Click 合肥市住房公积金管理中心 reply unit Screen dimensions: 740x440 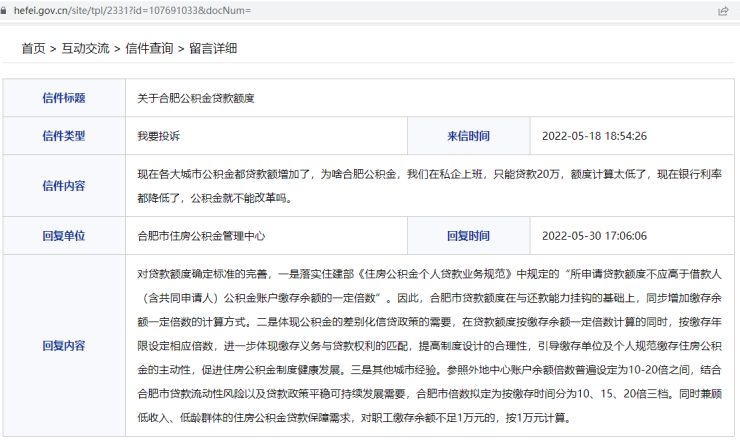click(201, 236)
